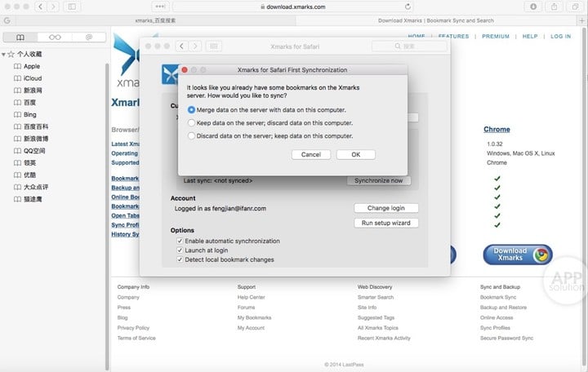The image size is (588, 372).
Task: Add a new Safari tab
Action: click(x=581, y=20)
